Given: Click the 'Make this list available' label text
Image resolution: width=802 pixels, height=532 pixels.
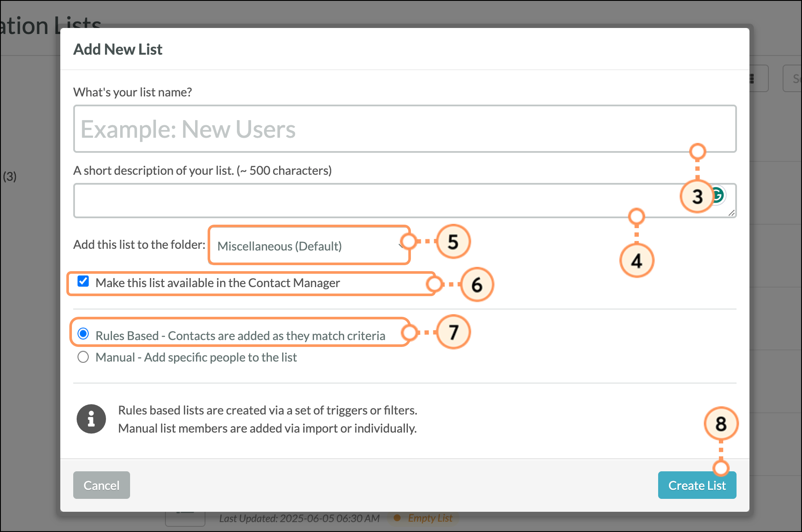Looking at the screenshot, I should click(x=218, y=283).
